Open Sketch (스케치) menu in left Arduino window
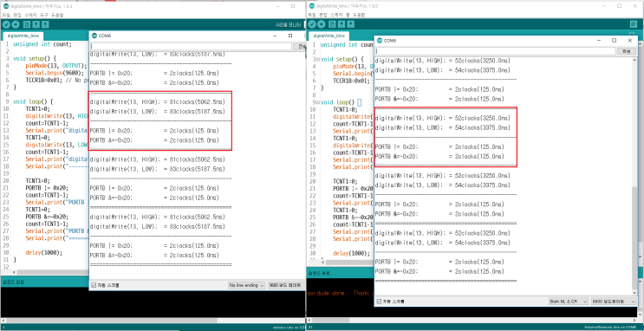644x331 pixels. [30, 15]
